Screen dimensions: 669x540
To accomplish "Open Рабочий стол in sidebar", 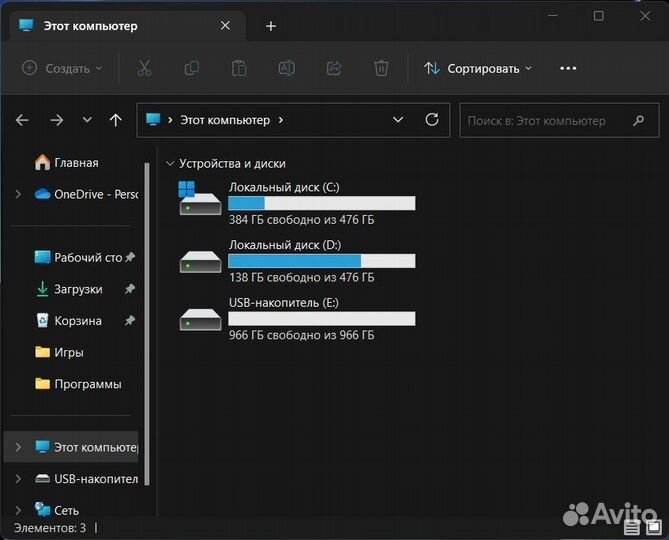I will [x=78, y=257].
